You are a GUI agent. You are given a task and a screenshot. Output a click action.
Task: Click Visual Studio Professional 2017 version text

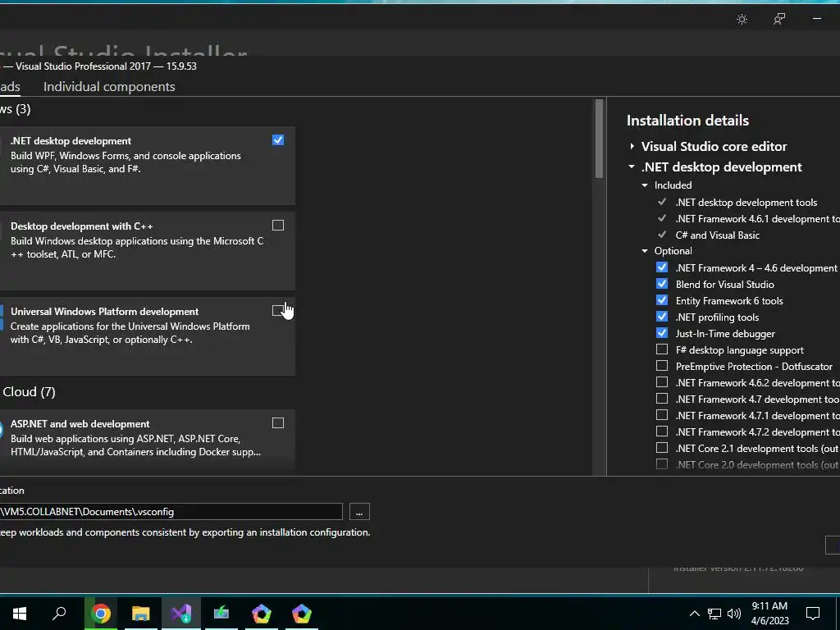[106, 66]
